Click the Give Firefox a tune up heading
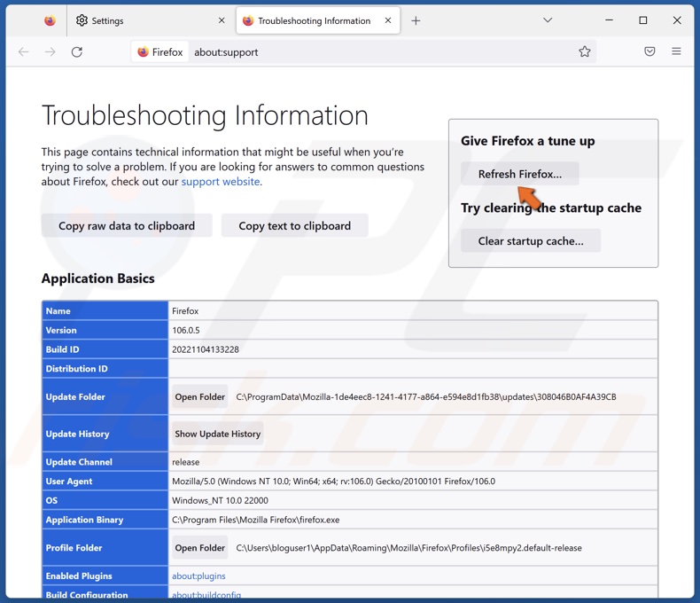Viewport: 700px width, 603px height. [528, 141]
